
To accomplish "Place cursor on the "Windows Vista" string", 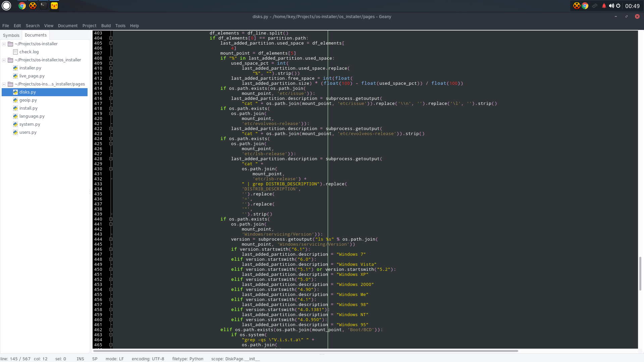I will (x=356, y=264).
